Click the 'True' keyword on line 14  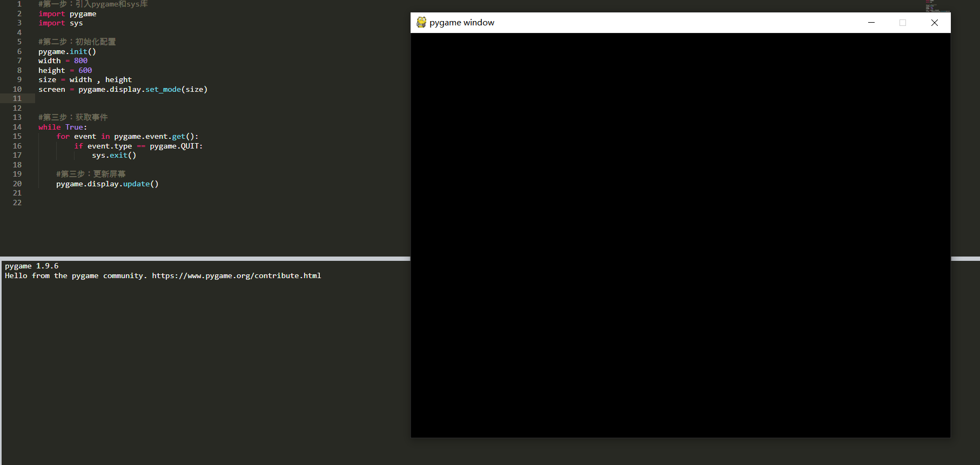coord(74,127)
